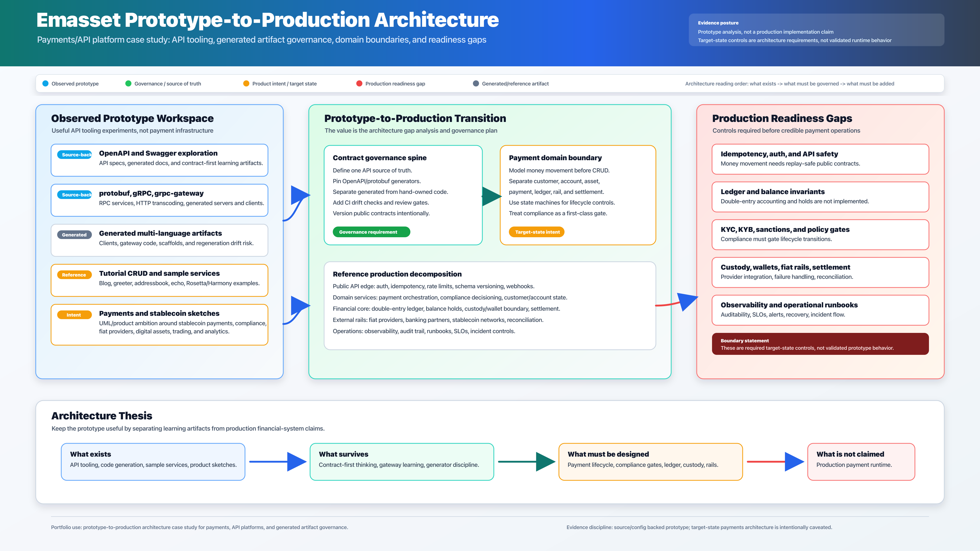This screenshot has width=980, height=551.
Task: Click Reference production decomposition heading
Action: pos(397,274)
